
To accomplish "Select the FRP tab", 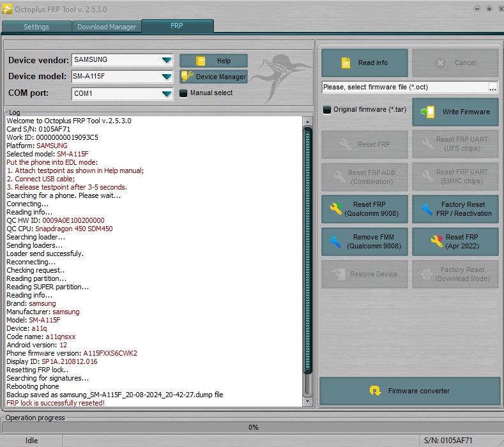I will 177,26.
